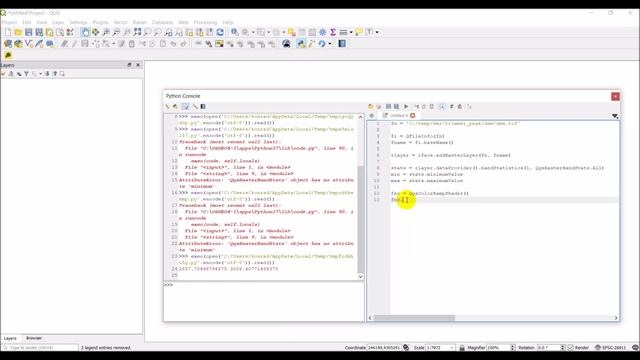Click the console output scrollbar thumb

tap(360, 219)
